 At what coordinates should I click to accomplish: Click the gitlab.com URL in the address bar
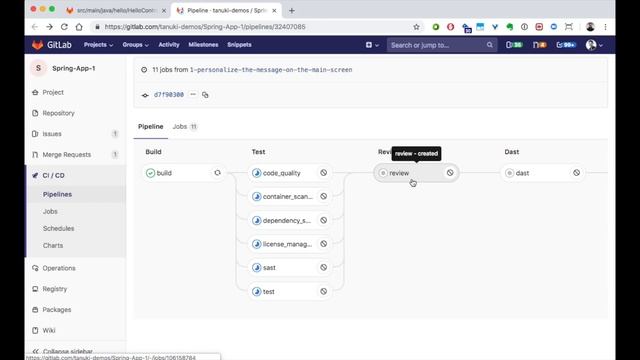(204, 27)
